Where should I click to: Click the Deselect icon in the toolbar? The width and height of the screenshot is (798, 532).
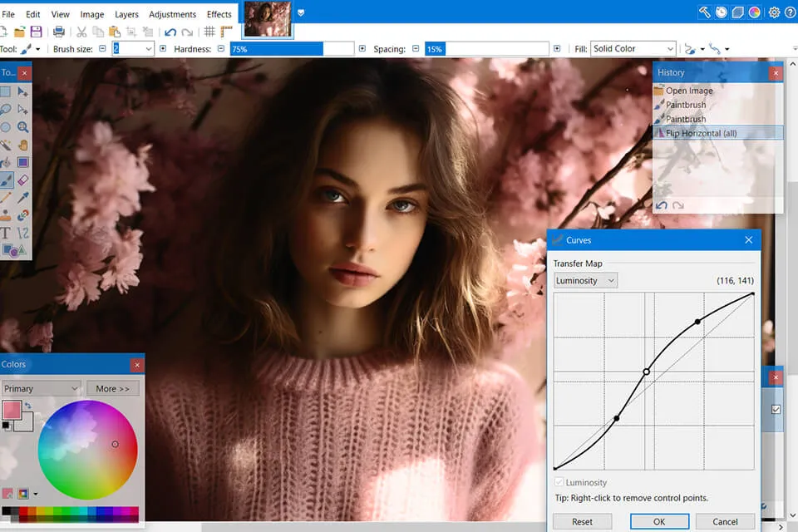click(148, 32)
